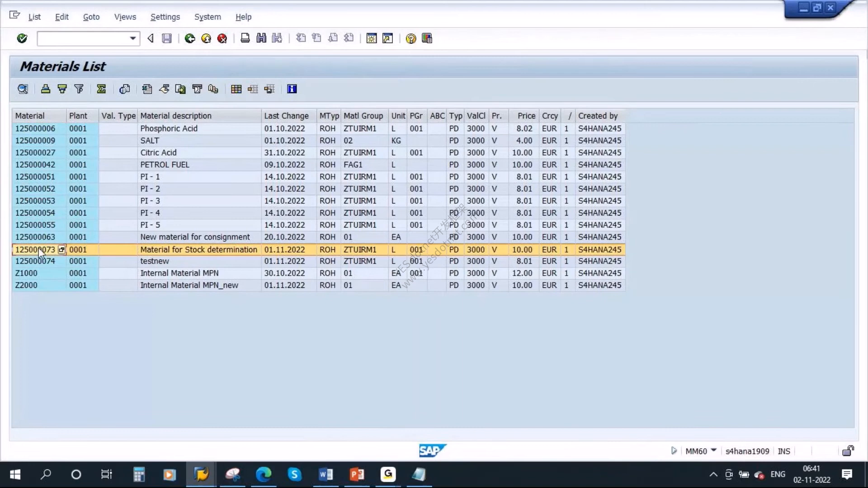
Task: Expand the status bar play triangle
Action: tap(674, 450)
